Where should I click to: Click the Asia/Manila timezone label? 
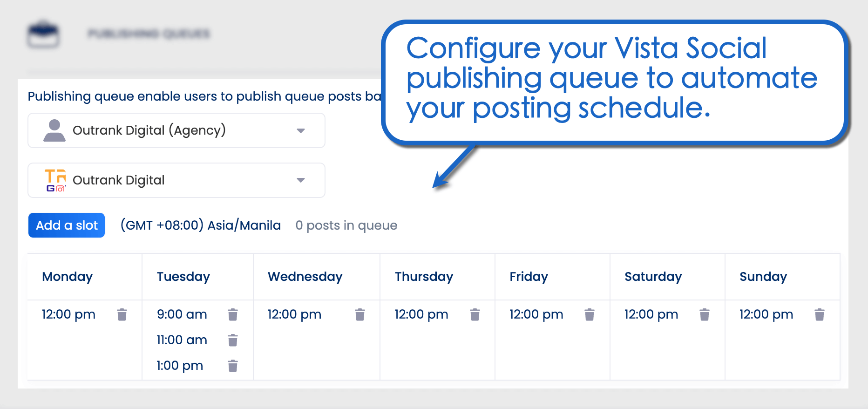pyautogui.click(x=201, y=225)
